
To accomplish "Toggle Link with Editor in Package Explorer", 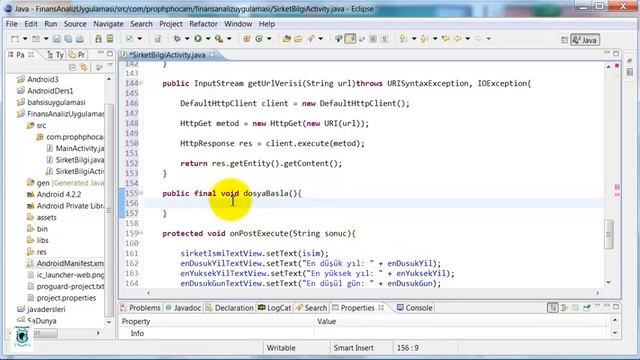I will 84,67.
